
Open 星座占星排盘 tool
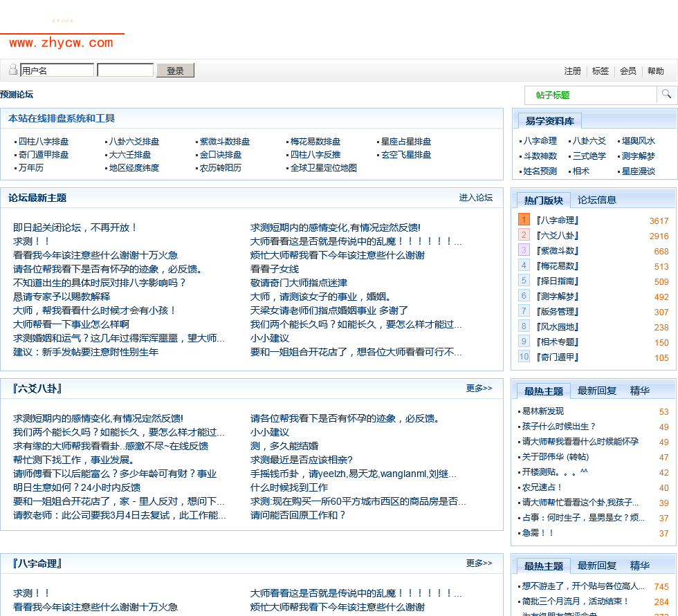tap(406, 142)
